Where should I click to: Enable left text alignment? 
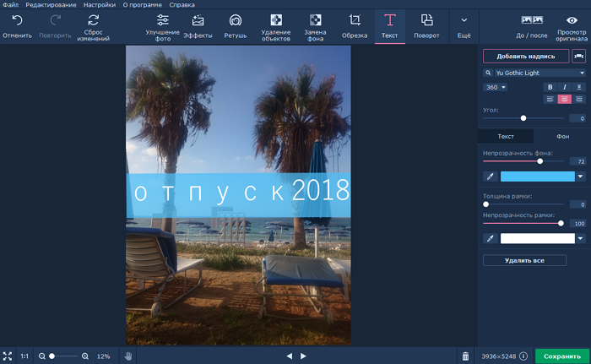point(550,99)
